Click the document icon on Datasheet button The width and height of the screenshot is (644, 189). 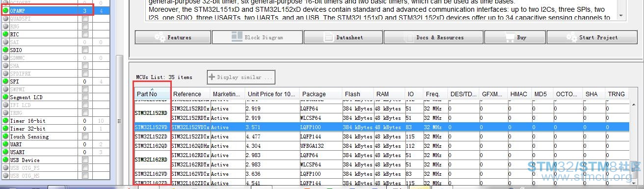pos(328,37)
